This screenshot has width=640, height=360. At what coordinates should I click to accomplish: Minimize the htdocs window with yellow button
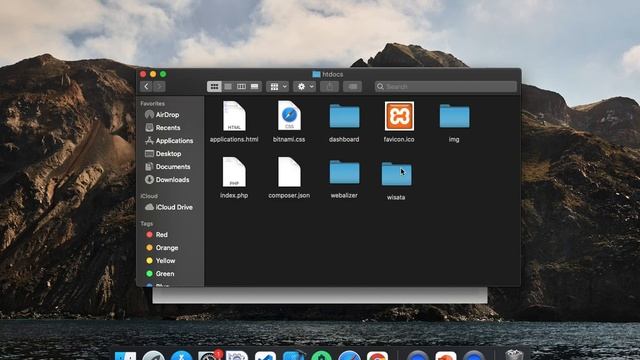(x=153, y=74)
